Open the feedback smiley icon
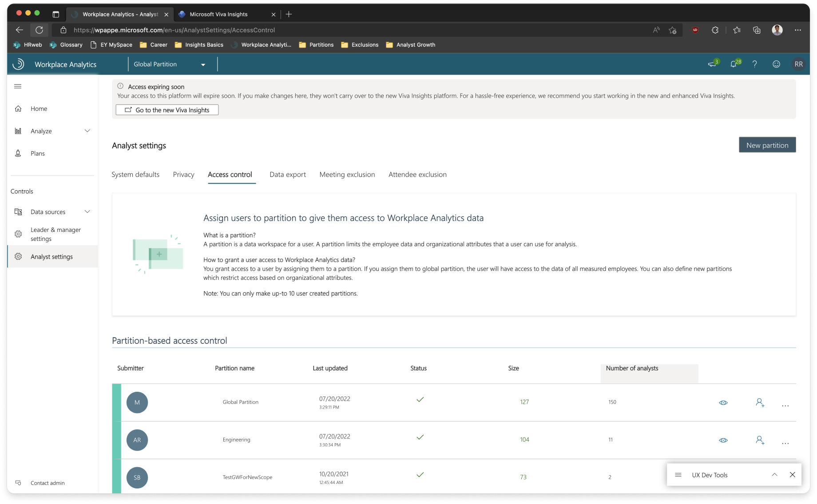 [776, 64]
